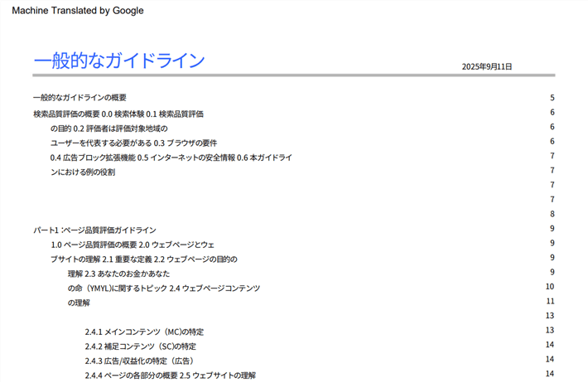
Task: Click page number 11
Action: pos(550,301)
